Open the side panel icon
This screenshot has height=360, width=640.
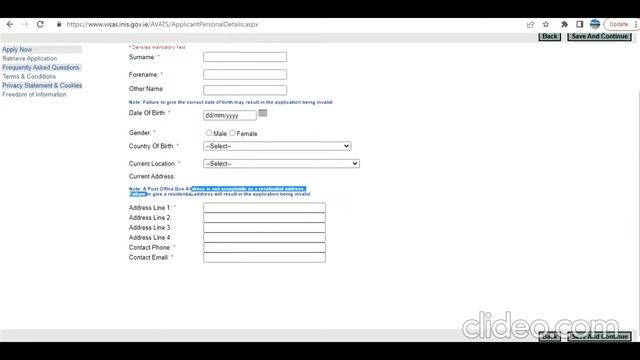coord(579,24)
